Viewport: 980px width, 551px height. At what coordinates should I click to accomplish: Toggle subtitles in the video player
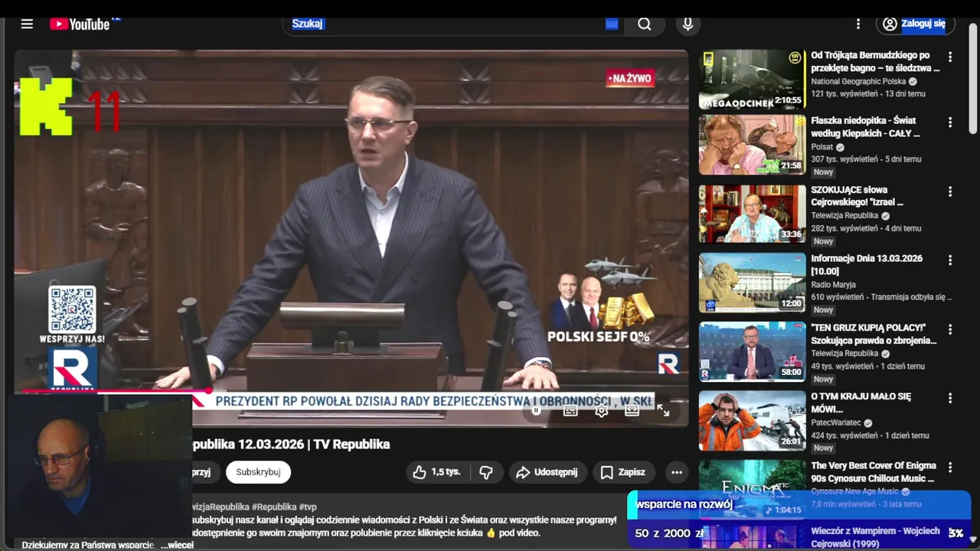(570, 411)
